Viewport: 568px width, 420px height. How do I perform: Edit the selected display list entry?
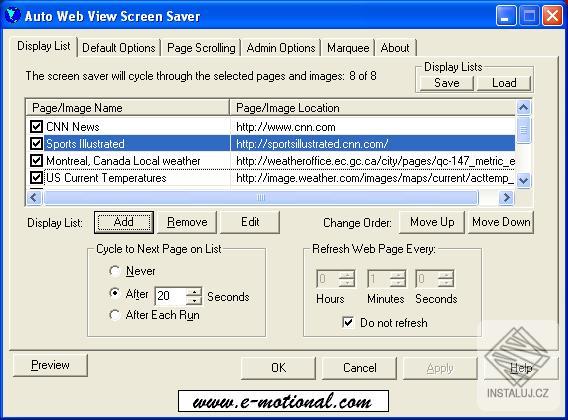click(250, 222)
